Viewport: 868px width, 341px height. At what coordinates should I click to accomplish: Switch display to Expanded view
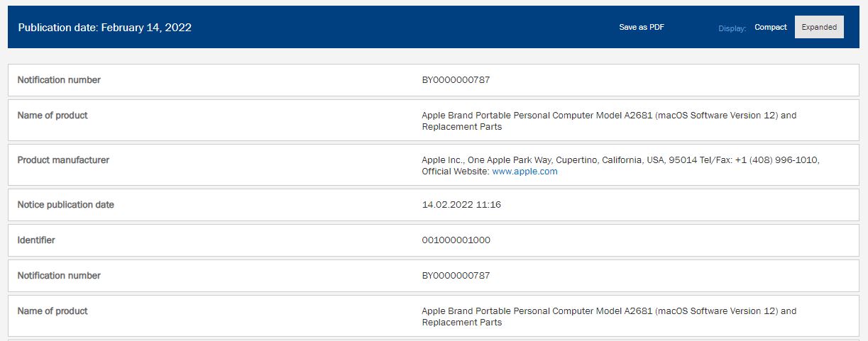point(819,27)
